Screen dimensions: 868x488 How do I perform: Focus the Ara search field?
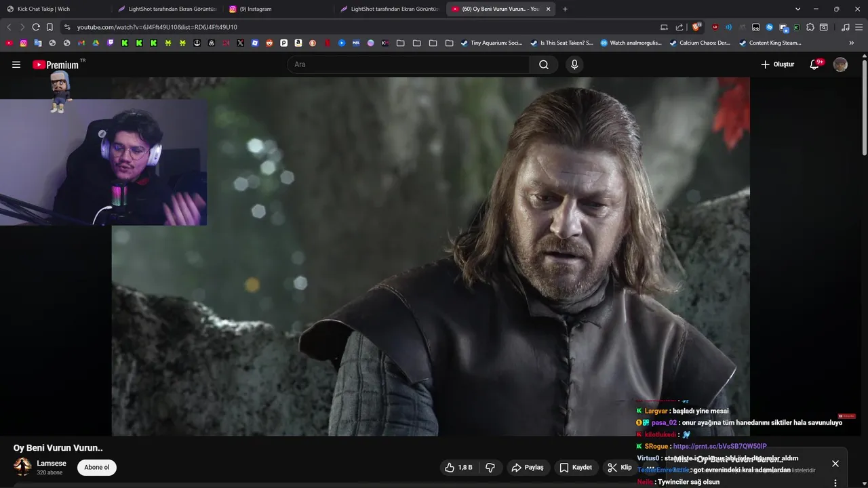pyautogui.click(x=408, y=64)
